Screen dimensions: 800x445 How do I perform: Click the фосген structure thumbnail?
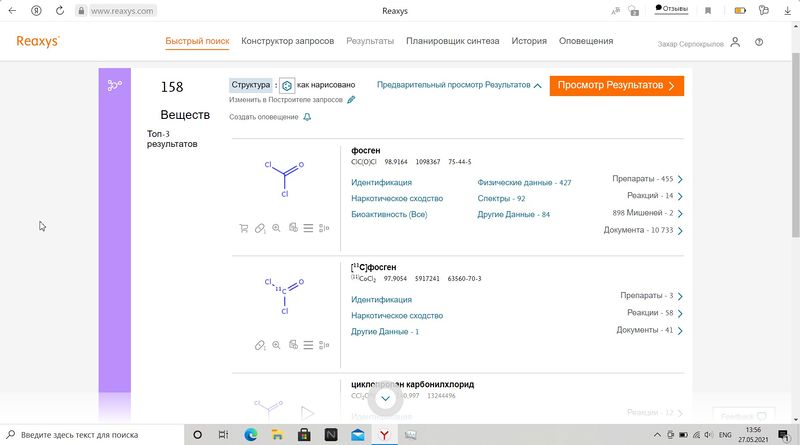tap(284, 179)
